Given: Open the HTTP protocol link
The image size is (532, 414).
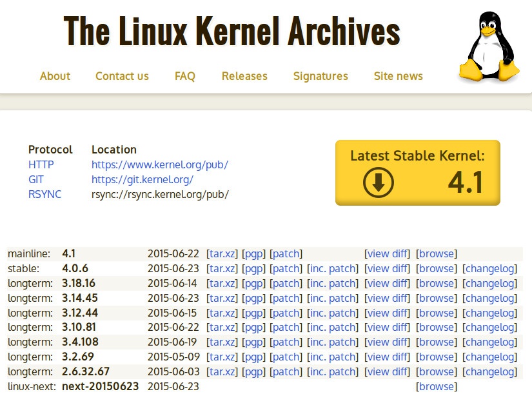Looking at the screenshot, I should (41, 164).
